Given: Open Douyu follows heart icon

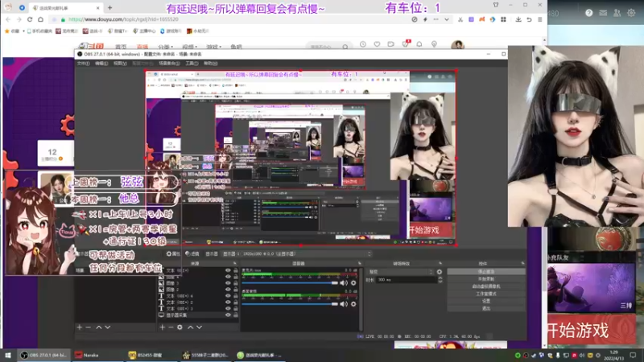Looking at the screenshot, I should coord(377,44).
